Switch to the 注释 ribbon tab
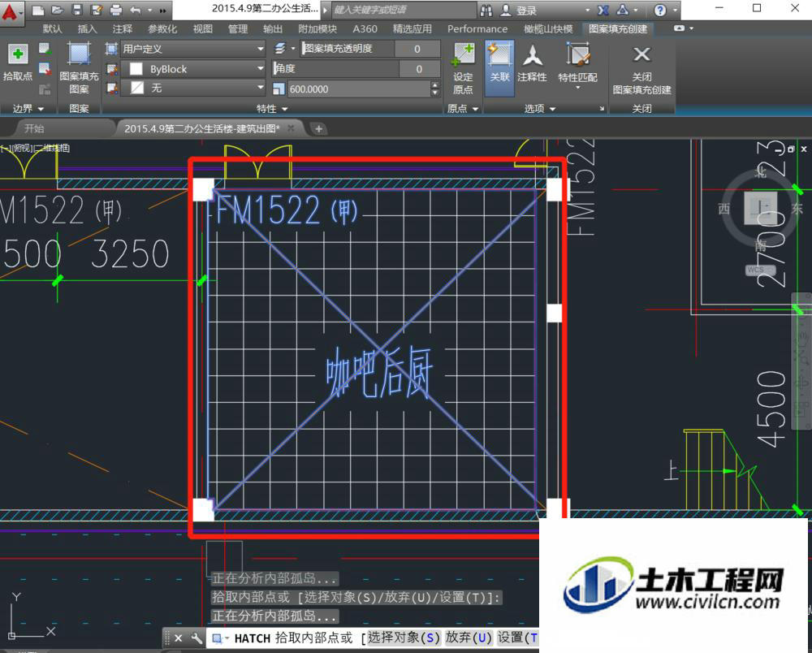The width and height of the screenshot is (812, 653). [123, 29]
